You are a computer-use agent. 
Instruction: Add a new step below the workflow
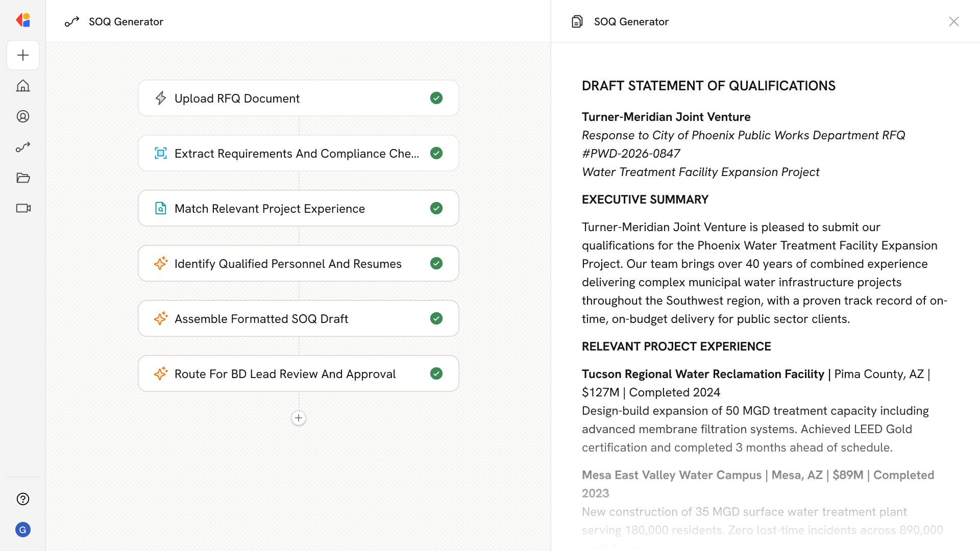299,418
